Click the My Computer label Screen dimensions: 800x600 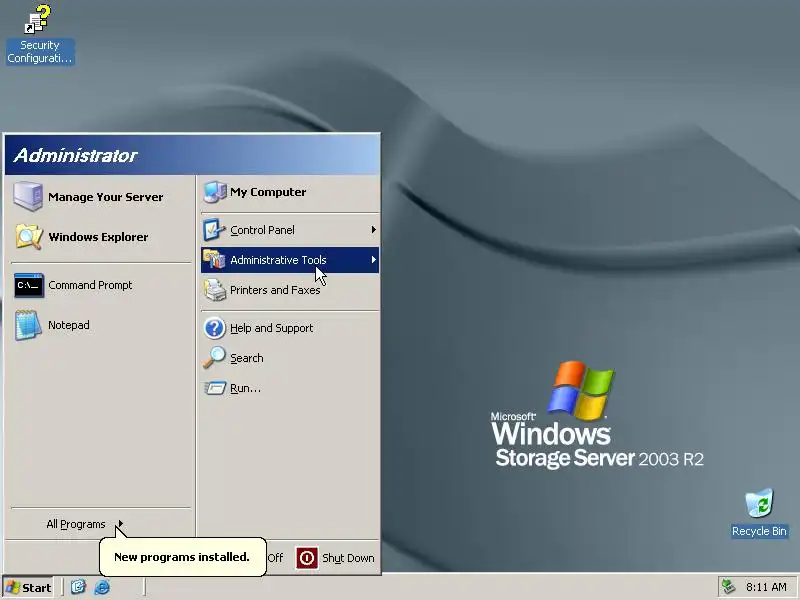pyautogui.click(x=268, y=192)
